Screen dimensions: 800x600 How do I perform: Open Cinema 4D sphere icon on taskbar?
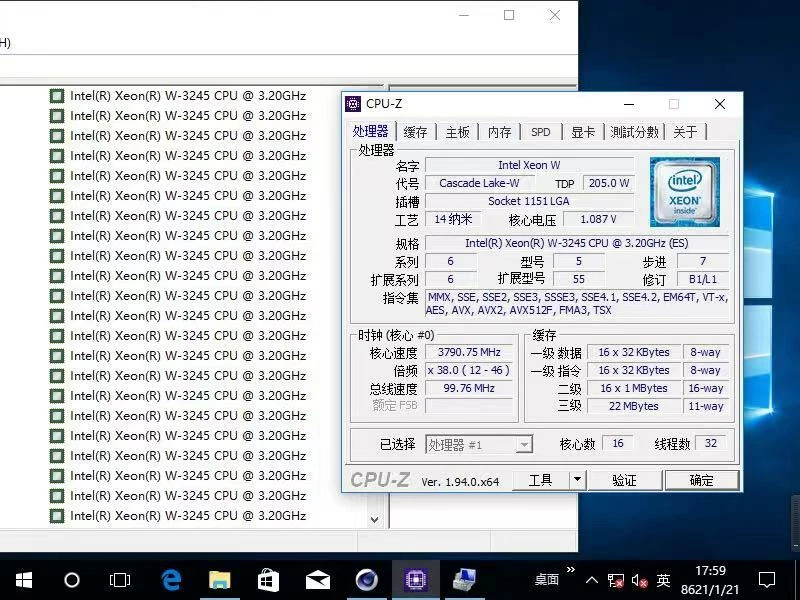(x=366, y=579)
